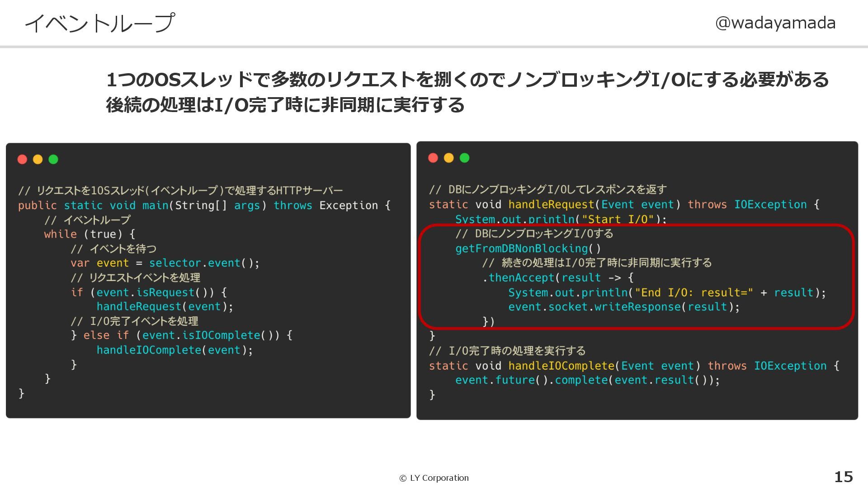Click yellow dot in right code window
This screenshot has height=488, width=868.
pos(449,158)
